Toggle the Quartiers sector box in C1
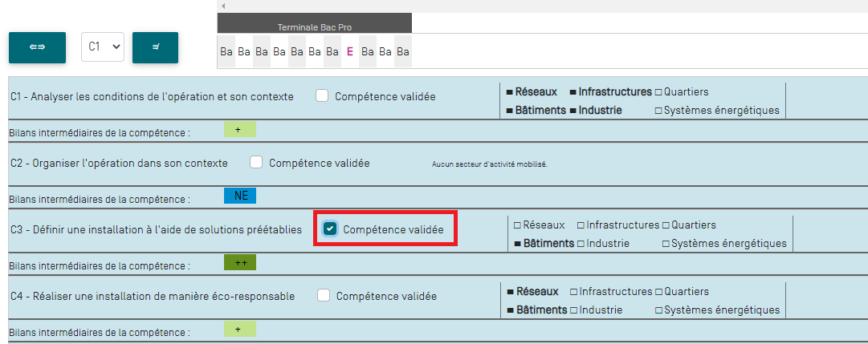This screenshot has width=868, height=344. pos(658,92)
